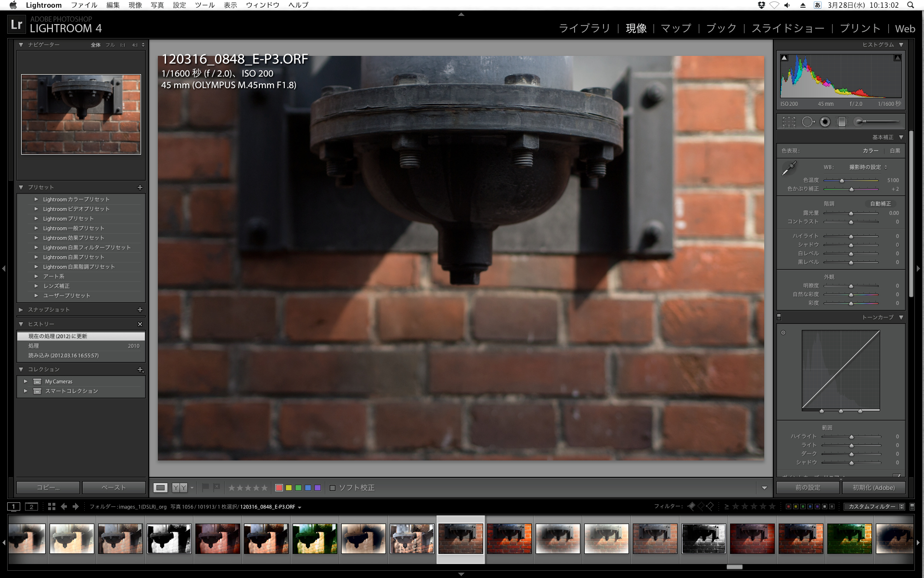This screenshot has height=578, width=924.
Task: Select the Graduated Filter tool
Action: [x=842, y=122]
